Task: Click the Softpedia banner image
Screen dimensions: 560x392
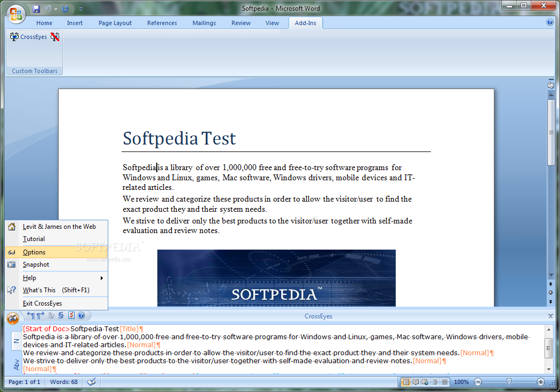Action: coord(276,278)
